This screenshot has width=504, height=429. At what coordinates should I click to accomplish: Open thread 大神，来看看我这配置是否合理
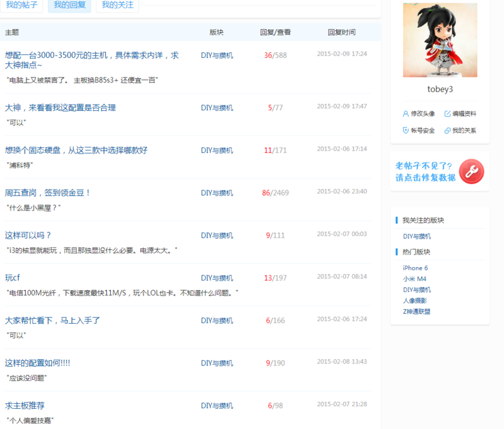point(60,108)
